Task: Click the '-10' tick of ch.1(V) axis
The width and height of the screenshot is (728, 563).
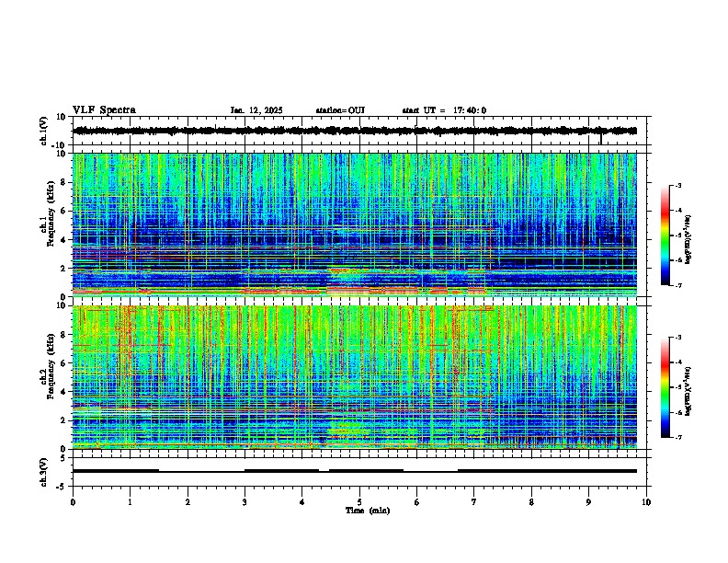Action: pos(60,145)
